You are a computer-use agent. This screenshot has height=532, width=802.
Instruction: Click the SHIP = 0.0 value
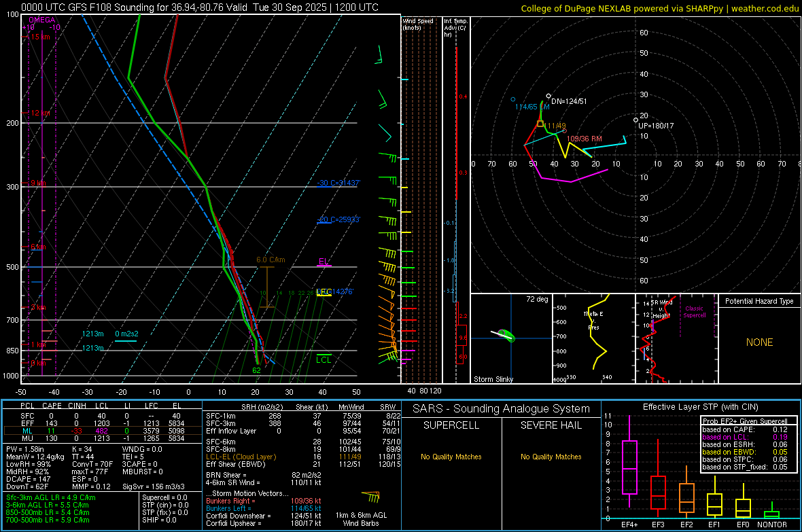click(x=159, y=520)
